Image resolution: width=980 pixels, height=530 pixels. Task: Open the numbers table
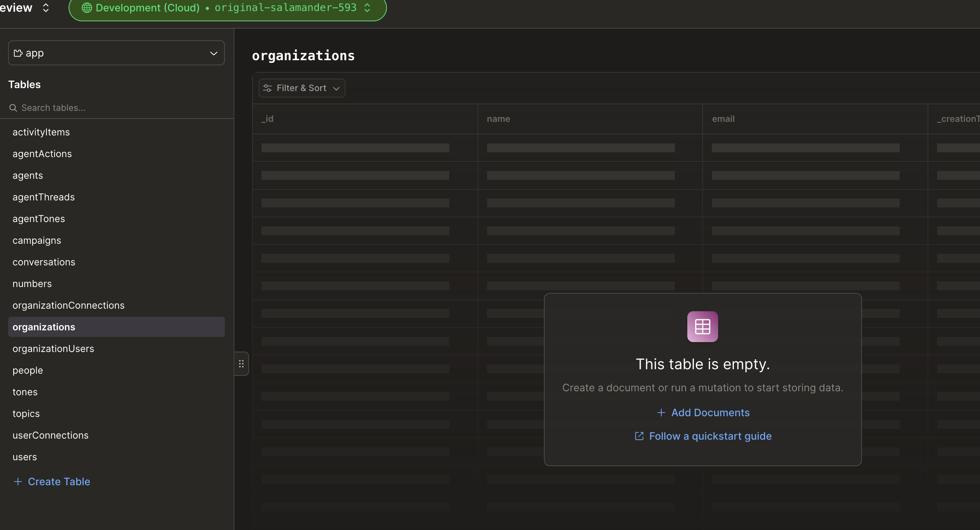coord(116,284)
